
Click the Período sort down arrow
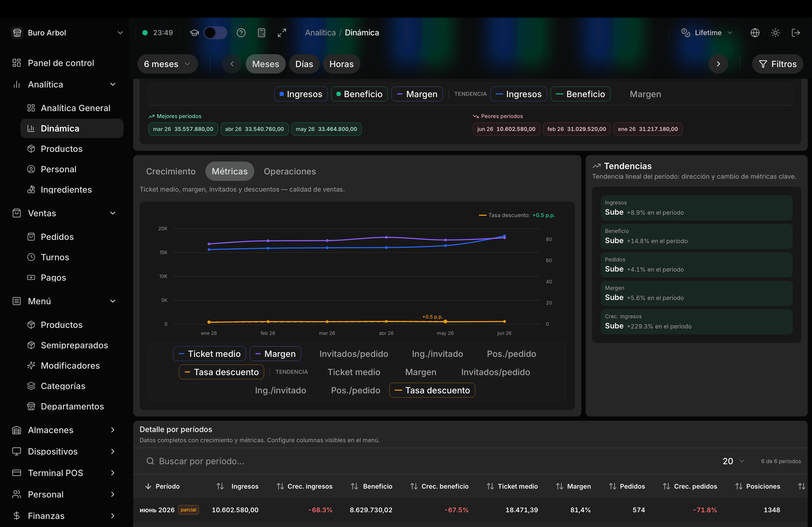pos(148,486)
